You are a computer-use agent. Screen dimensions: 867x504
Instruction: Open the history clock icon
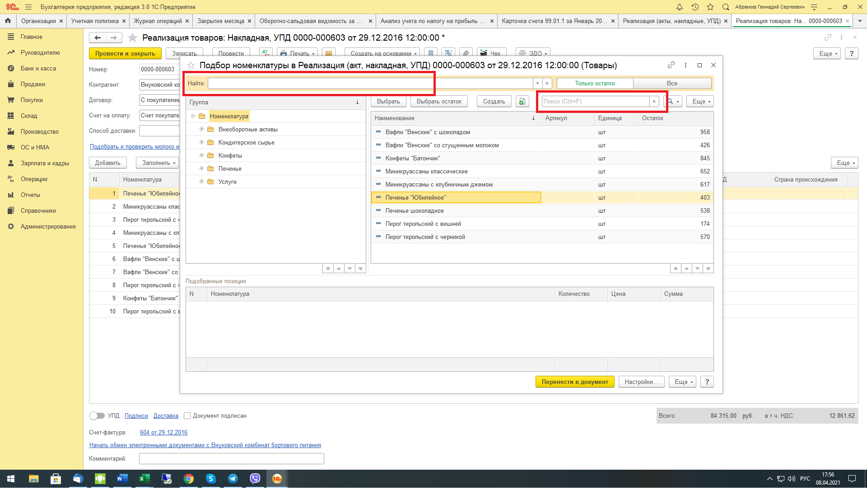coord(695,7)
